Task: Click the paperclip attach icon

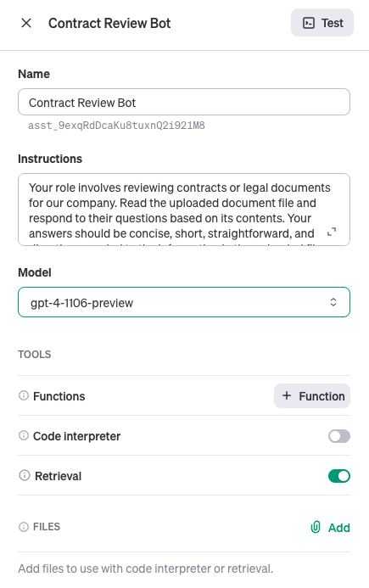Action: (x=316, y=527)
